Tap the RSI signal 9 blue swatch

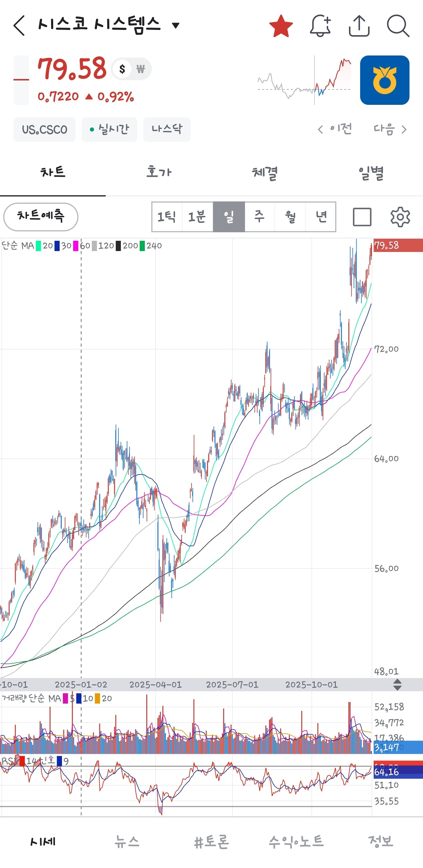coord(59,761)
